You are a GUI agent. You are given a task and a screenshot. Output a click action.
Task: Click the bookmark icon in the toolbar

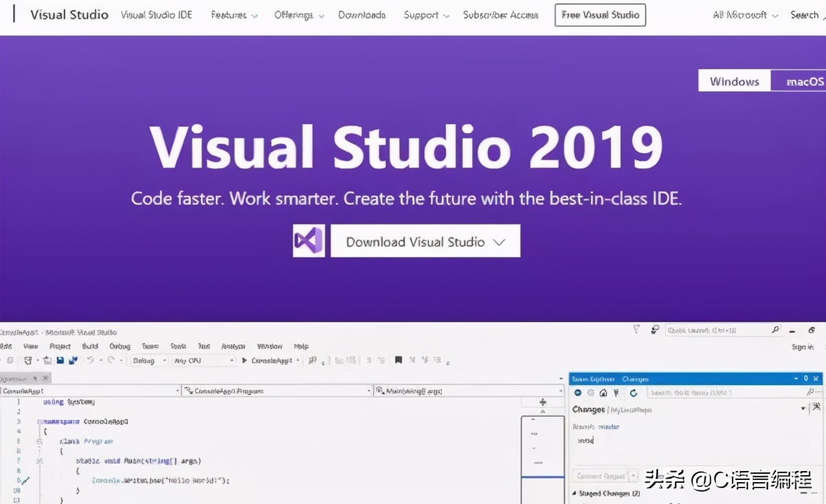(398, 360)
